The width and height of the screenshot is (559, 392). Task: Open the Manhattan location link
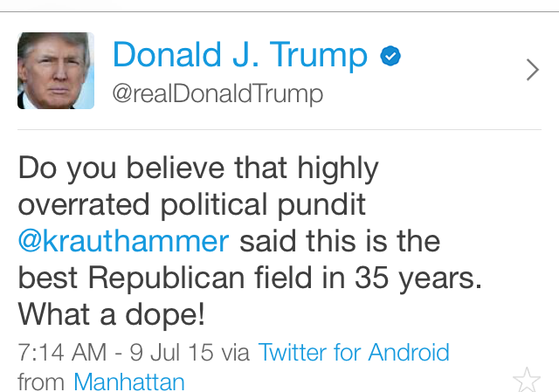point(129,382)
